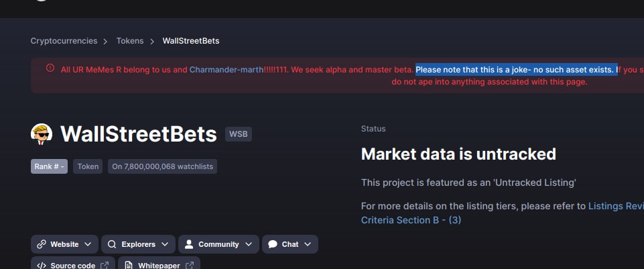Click the code brackets icon on Source code
The width and height of the screenshot is (644, 269).
click(42, 266)
